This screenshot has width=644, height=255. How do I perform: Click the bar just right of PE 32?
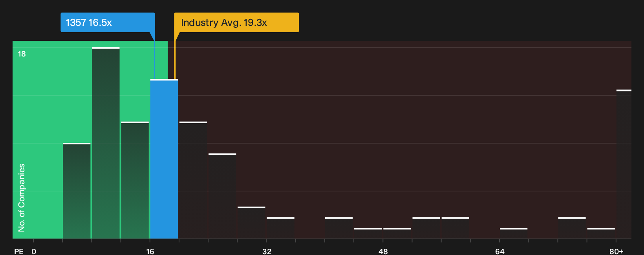[280, 228]
